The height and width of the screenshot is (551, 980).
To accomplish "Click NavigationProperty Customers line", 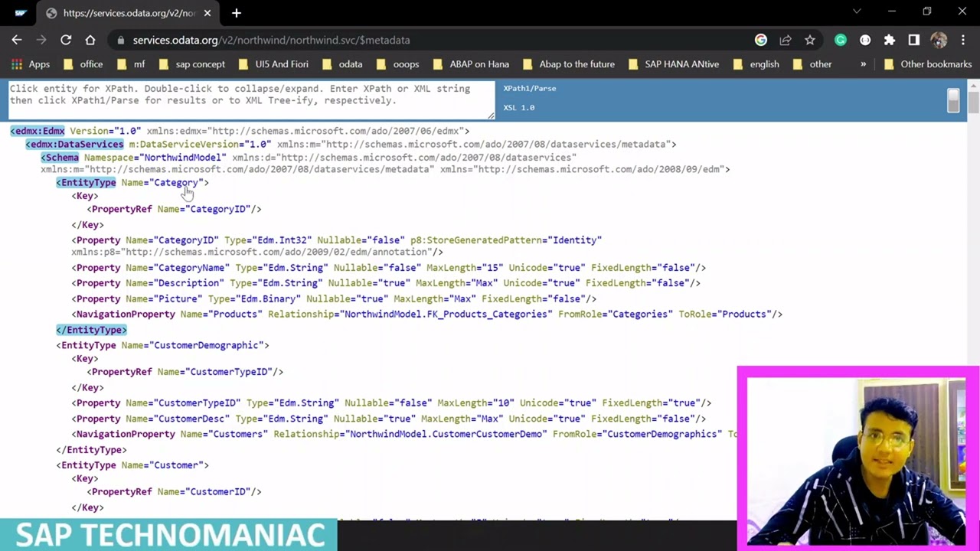I will pos(404,434).
